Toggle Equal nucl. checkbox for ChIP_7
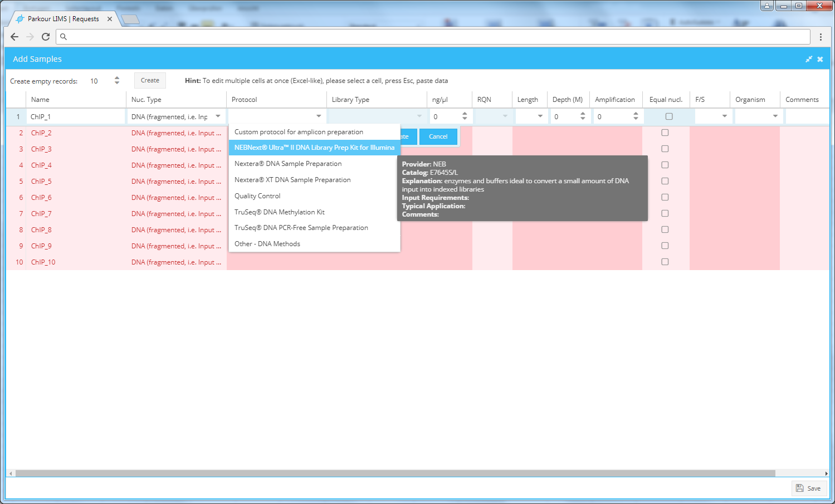Image resolution: width=835 pixels, height=504 pixels. [665, 213]
